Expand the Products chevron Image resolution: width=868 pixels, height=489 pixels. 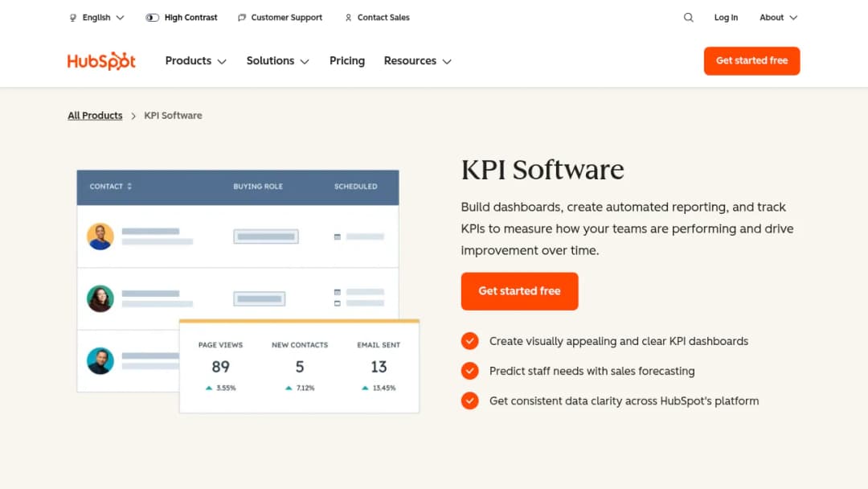point(222,61)
